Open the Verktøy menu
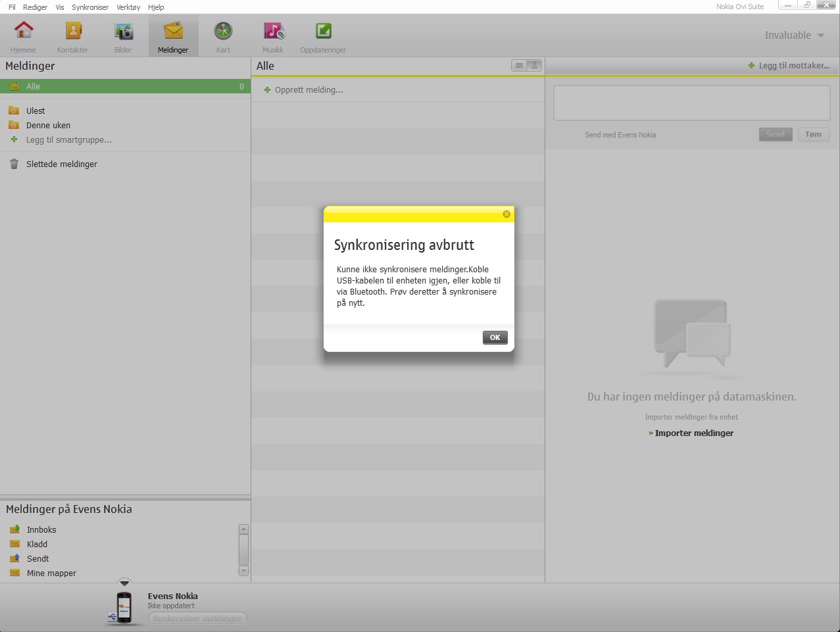This screenshot has width=840, height=632. 128,7
